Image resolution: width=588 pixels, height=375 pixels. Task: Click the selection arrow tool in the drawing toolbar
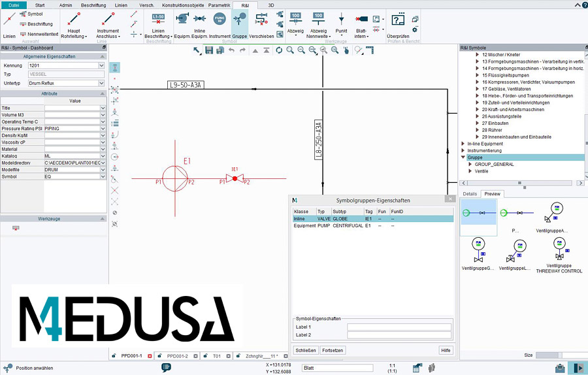[197, 50]
